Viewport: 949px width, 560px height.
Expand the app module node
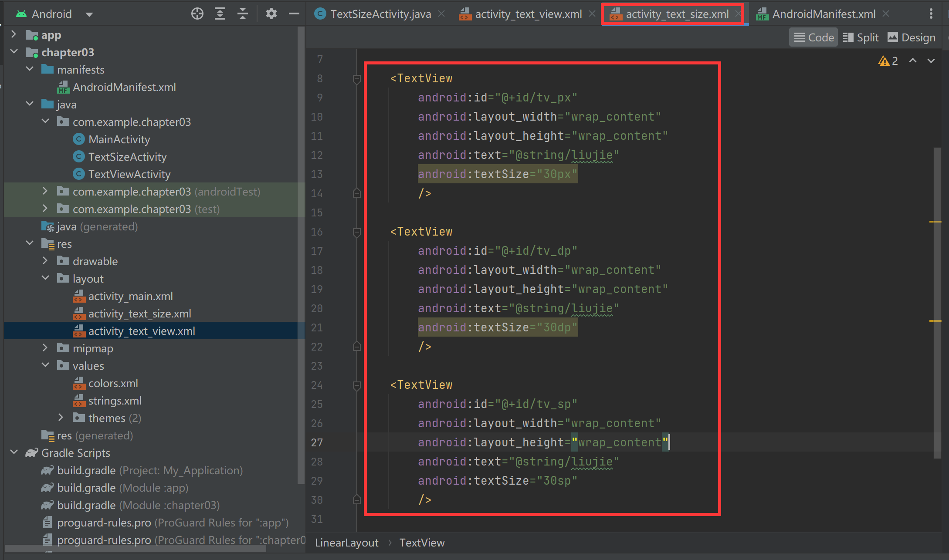coord(14,34)
